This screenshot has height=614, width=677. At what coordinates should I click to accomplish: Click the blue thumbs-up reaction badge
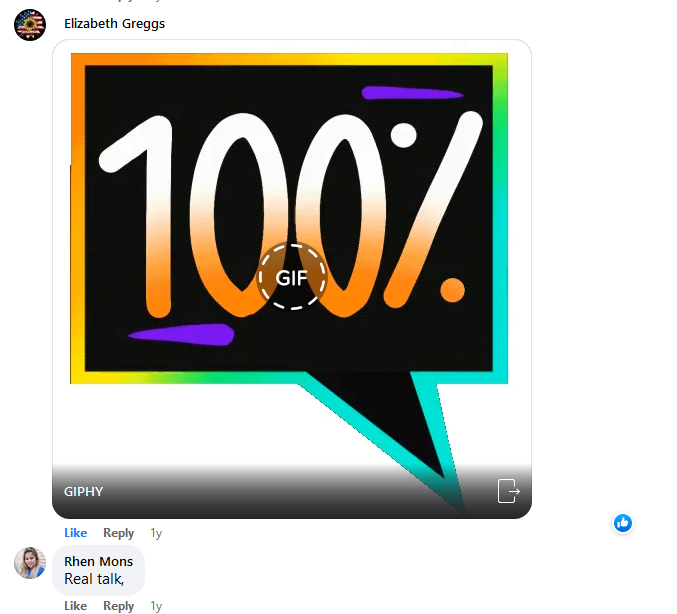(623, 523)
